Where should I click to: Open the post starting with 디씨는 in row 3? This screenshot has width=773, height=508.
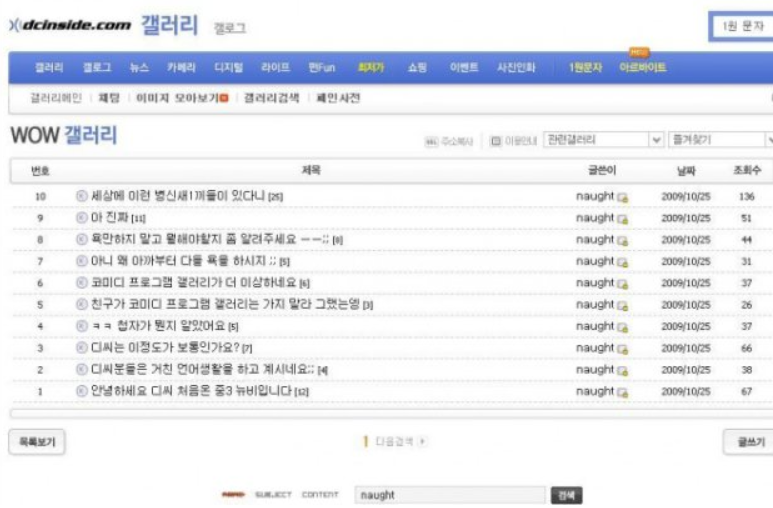click(165, 348)
